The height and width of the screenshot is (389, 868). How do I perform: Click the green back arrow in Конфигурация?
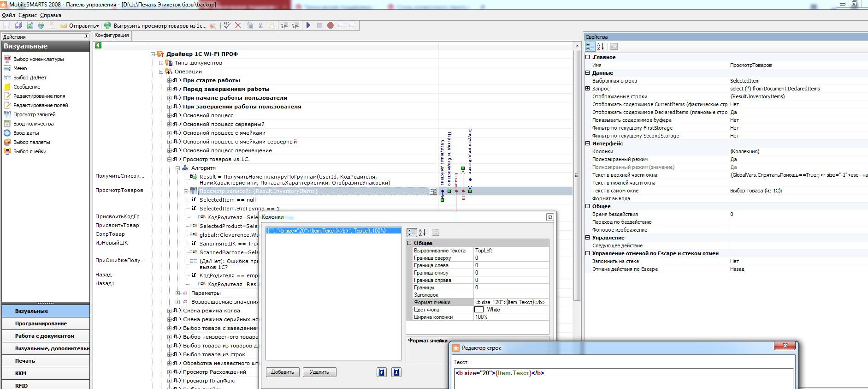point(98,45)
